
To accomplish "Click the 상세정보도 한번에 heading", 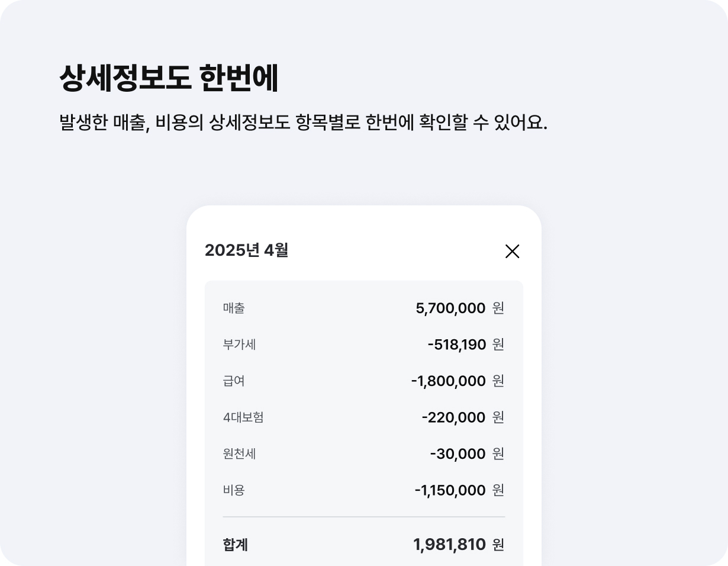I will [169, 78].
